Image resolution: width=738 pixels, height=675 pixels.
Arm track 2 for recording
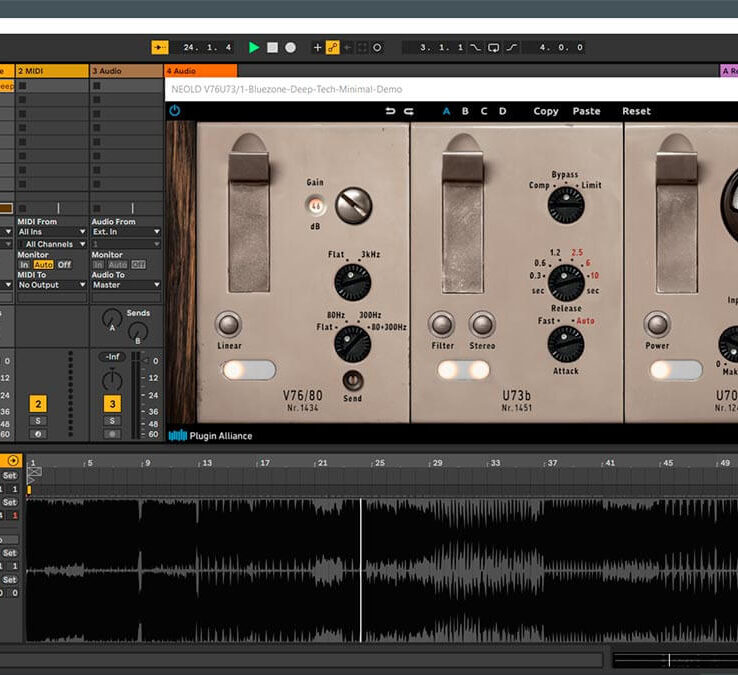point(38,434)
